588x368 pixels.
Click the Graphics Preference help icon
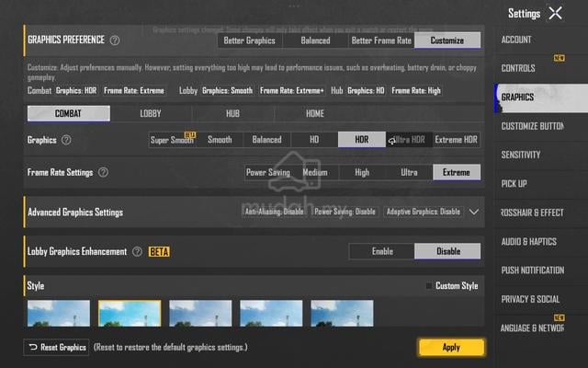tap(115, 40)
